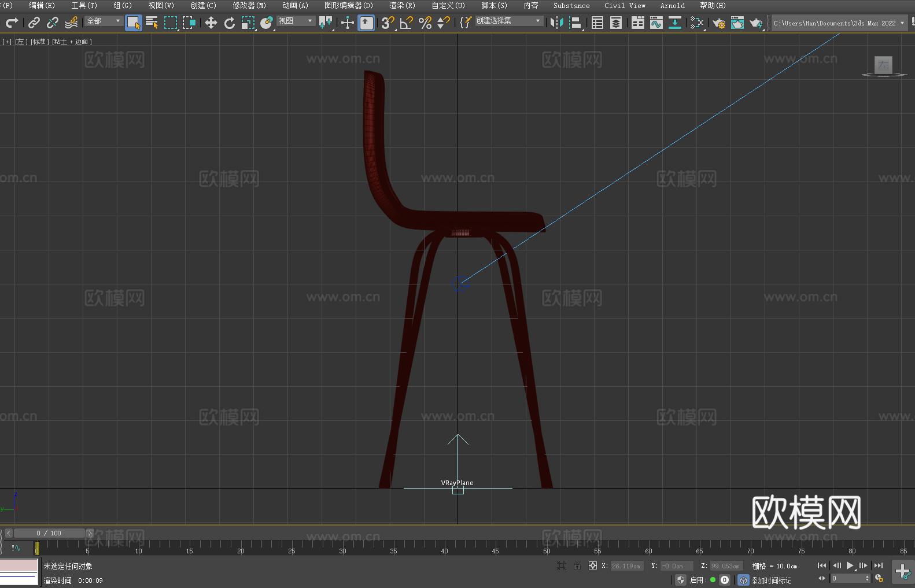Click viewport [粘土 + 边面] shading label
The image size is (915, 588).
[72, 42]
